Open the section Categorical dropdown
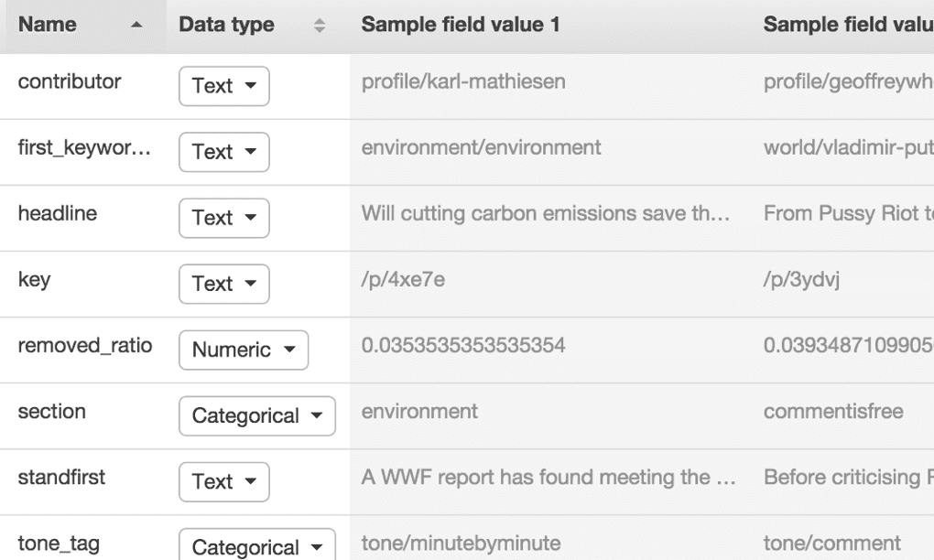This screenshot has height=560, width=934. [256, 415]
